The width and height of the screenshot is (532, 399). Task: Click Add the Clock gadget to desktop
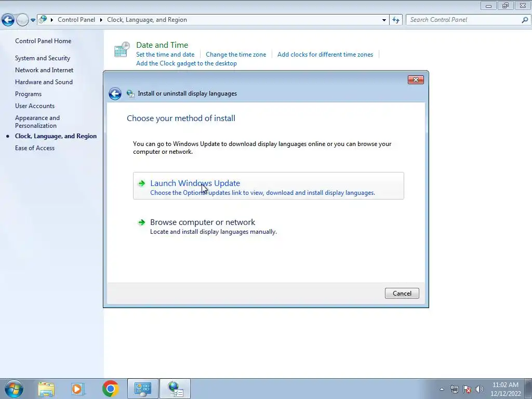(187, 63)
